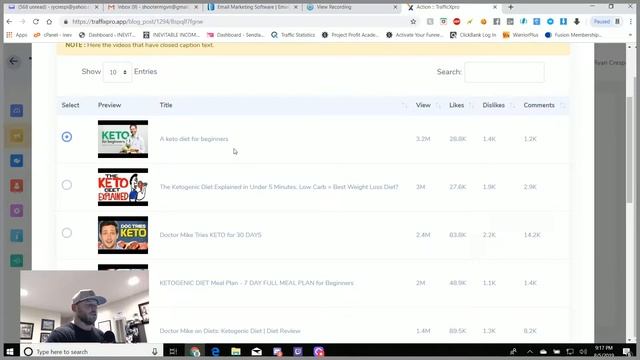Open Mail app from taskbar
This screenshot has width=640, height=360.
click(257, 351)
